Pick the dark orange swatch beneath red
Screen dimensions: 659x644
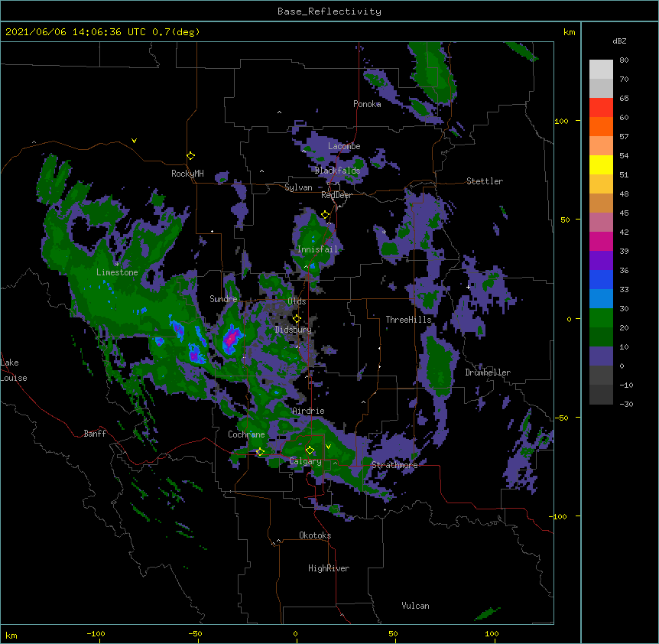coord(601,126)
